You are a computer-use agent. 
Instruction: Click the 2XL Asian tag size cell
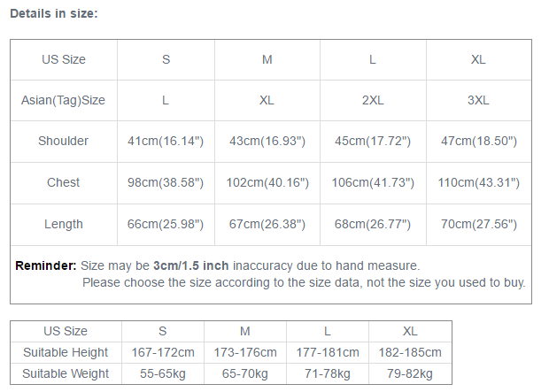(373, 100)
